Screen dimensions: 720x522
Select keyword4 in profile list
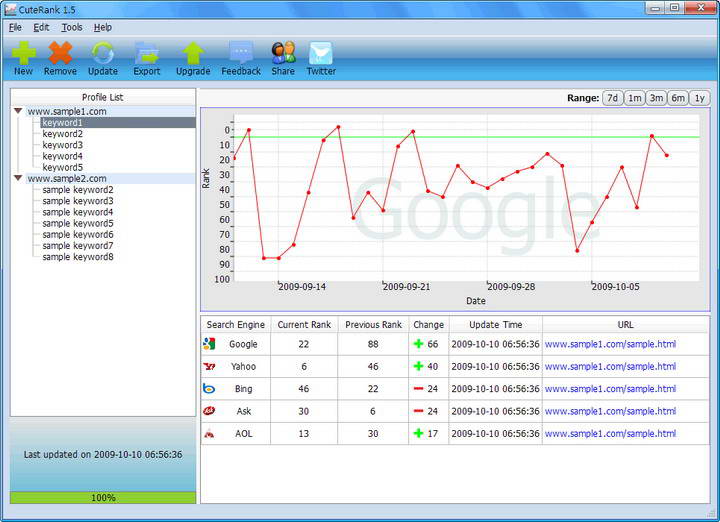62,156
